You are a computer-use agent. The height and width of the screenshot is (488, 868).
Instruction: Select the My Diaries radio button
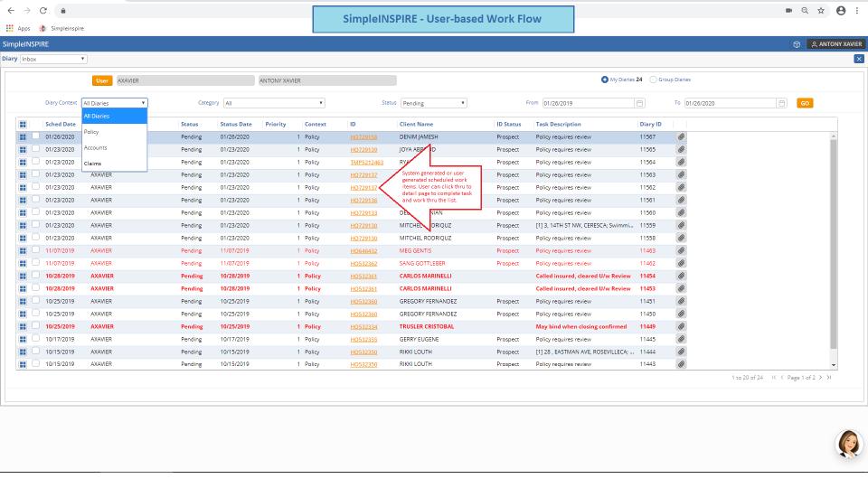click(x=605, y=80)
